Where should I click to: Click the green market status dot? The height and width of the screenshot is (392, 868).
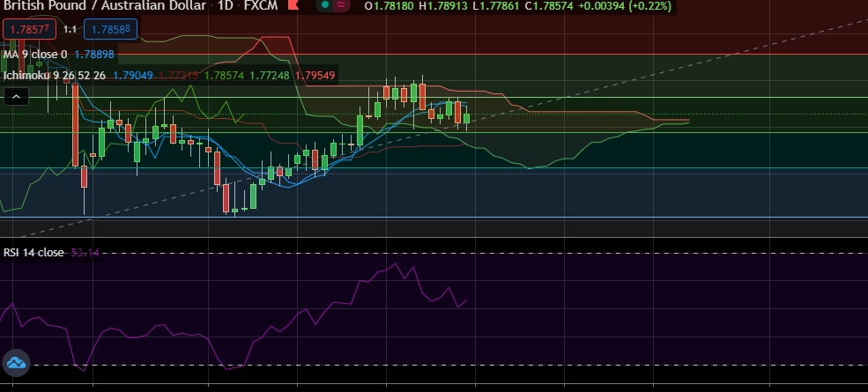click(x=324, y=5)
